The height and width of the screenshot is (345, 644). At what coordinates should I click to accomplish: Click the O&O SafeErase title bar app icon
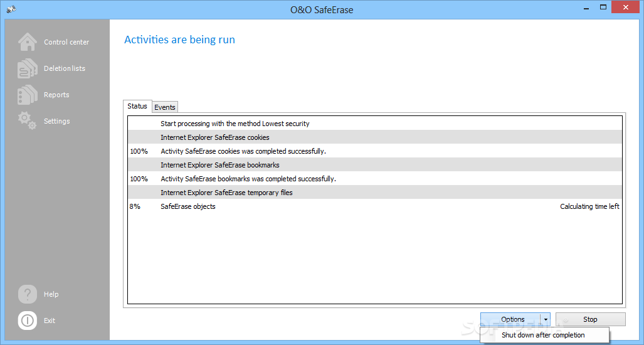coord(11,8)
